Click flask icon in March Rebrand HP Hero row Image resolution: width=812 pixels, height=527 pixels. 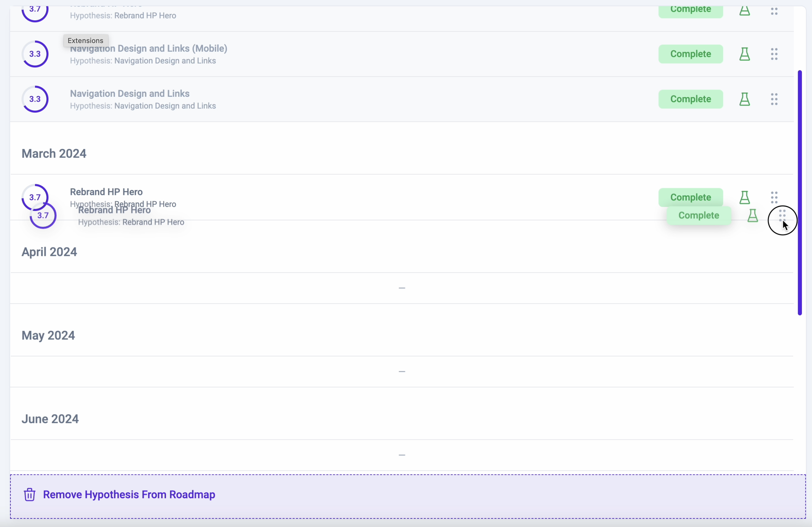[744, 197]
